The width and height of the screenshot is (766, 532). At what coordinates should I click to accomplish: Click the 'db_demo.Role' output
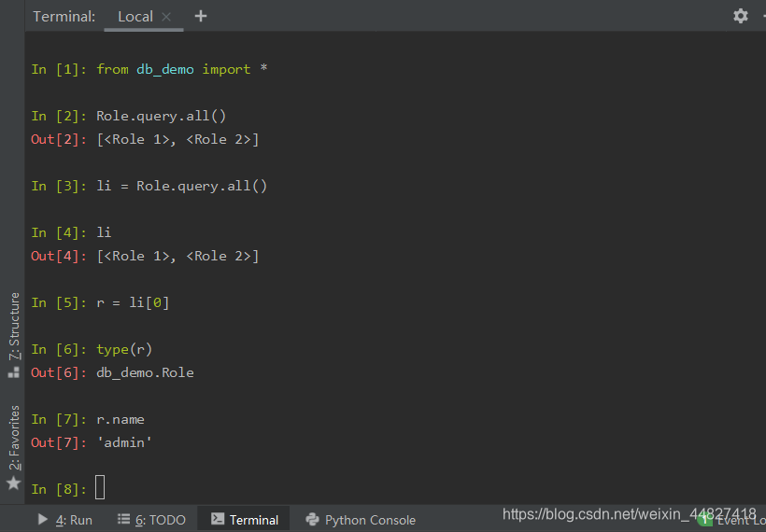(x=145, y=373)
